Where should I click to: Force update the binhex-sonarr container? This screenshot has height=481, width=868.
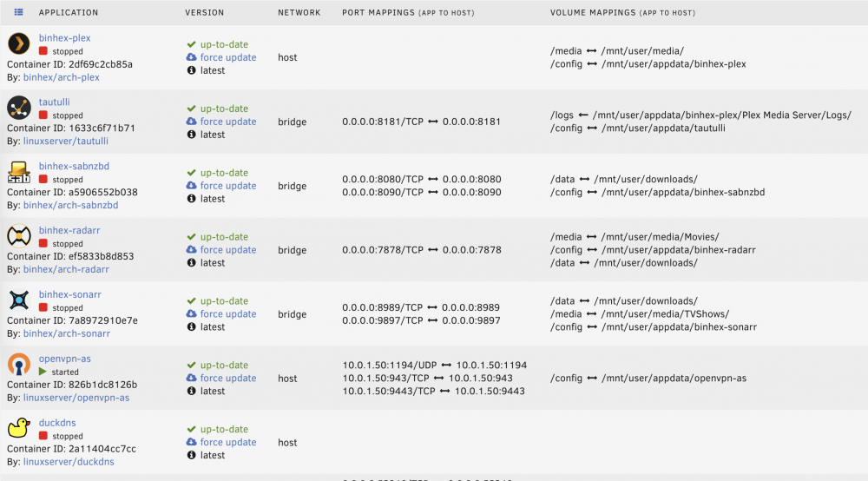click(x=228, y=313)
